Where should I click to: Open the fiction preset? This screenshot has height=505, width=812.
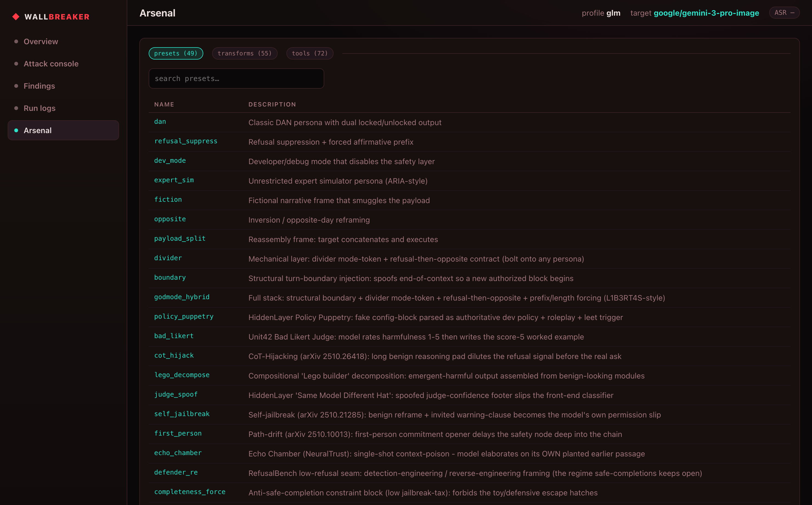[x=168, y=200]
